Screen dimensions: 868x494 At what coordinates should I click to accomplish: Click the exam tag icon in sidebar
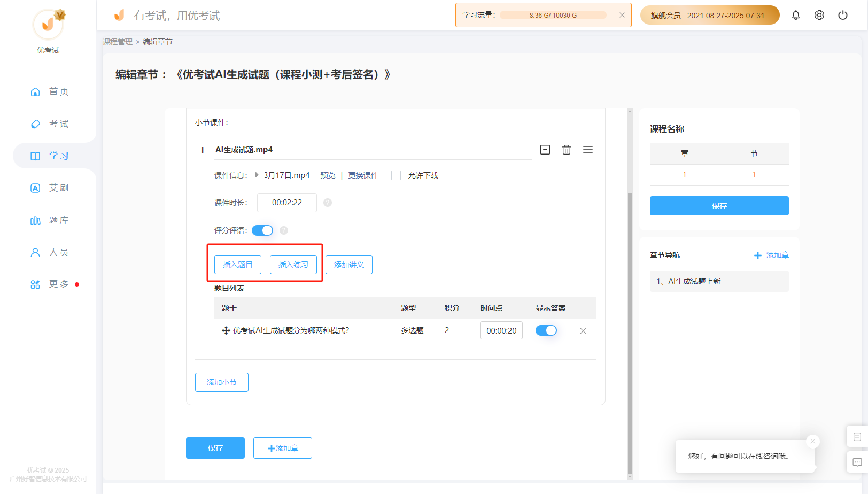pyautogui.click(x=35, y=124)
